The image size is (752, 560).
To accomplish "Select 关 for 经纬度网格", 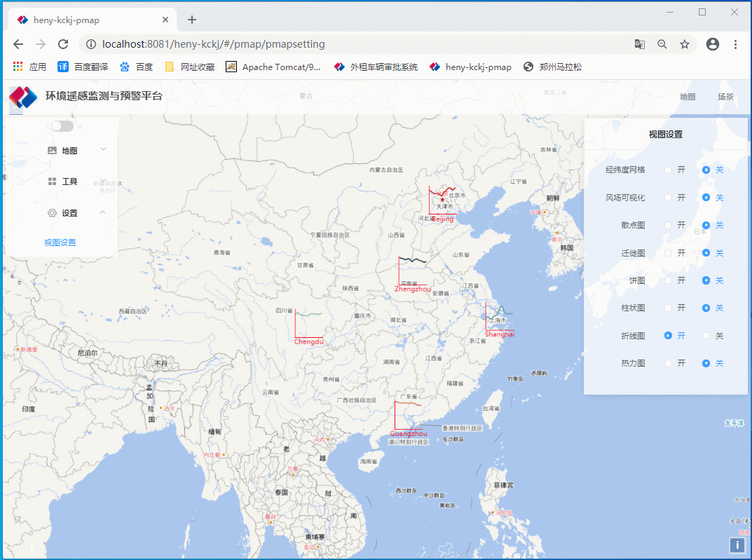I will tap(713, 170).
